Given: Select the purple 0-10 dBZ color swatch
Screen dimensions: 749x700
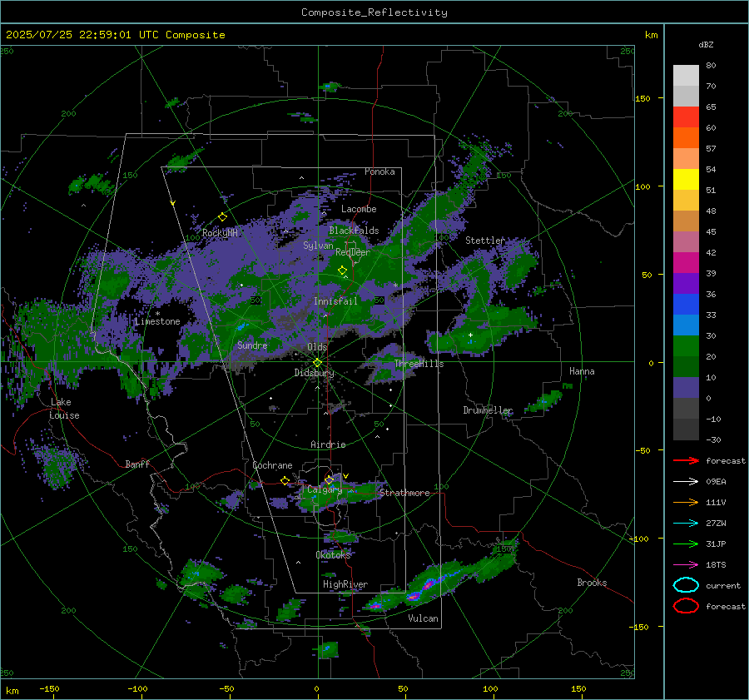Looking at the screenshot, I should pos(686,388).
